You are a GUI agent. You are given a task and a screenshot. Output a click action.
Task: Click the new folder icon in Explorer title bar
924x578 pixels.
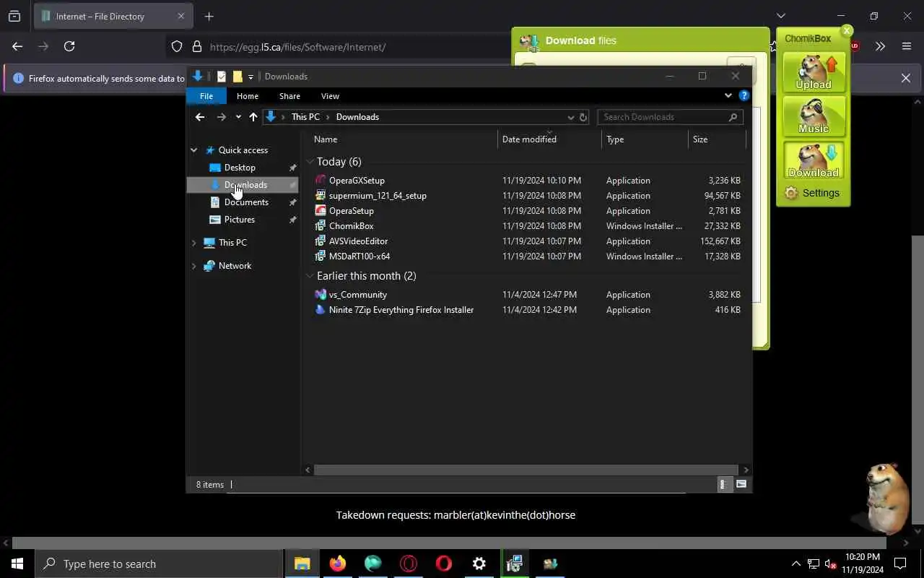237,76
